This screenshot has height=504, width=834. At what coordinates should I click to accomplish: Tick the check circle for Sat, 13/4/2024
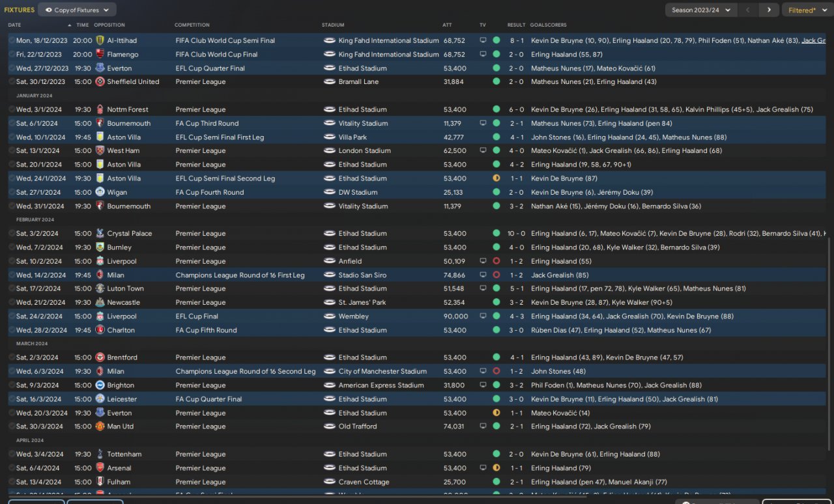pos(11,483)
